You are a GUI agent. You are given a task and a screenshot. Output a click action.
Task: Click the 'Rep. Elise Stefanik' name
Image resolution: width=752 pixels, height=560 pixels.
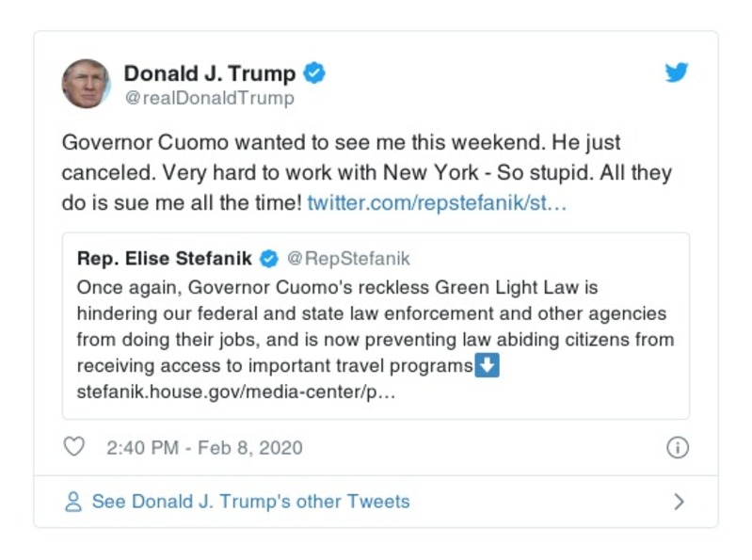tap(165, 259)
